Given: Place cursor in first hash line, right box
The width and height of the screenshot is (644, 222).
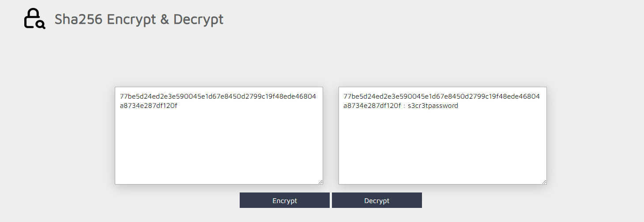Looking at the screenshot, I should (442, 96).
